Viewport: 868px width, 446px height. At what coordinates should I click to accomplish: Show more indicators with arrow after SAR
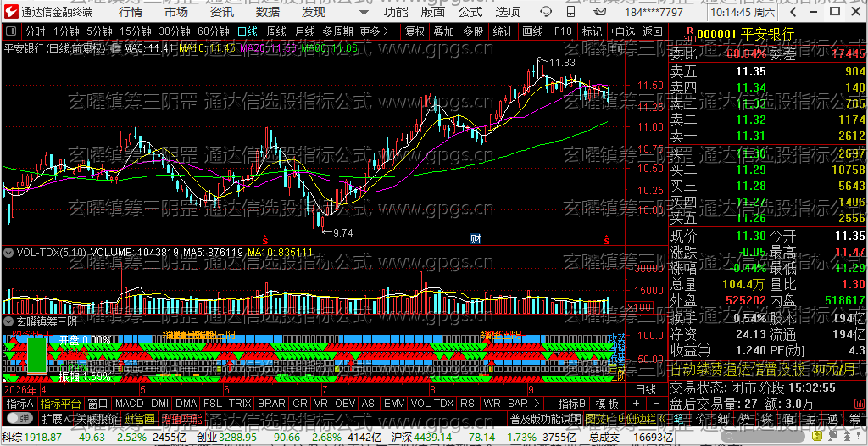click(536, 403)
